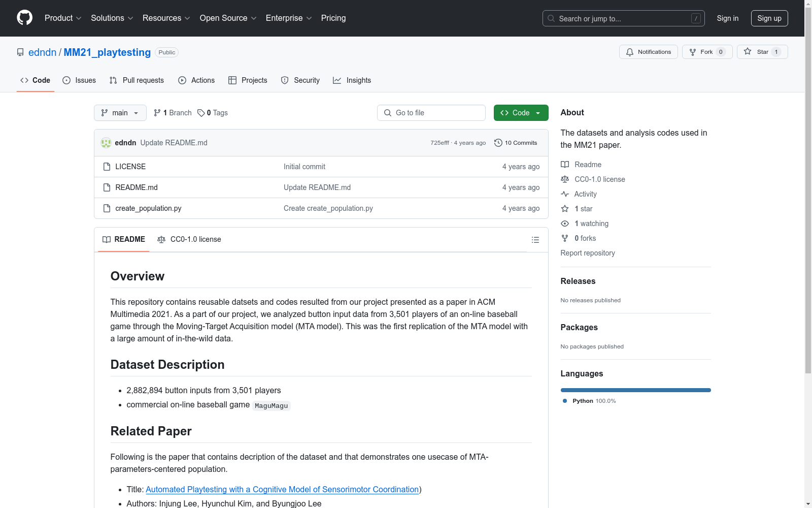Select the README tab in file viewer
This screenshot has width=812, height=508.
point(124,239)
